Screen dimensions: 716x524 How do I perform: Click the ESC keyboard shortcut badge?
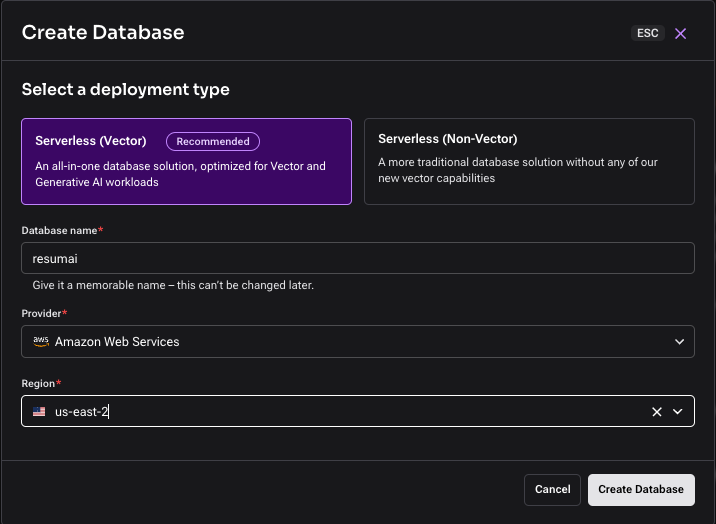click(647, 33)
